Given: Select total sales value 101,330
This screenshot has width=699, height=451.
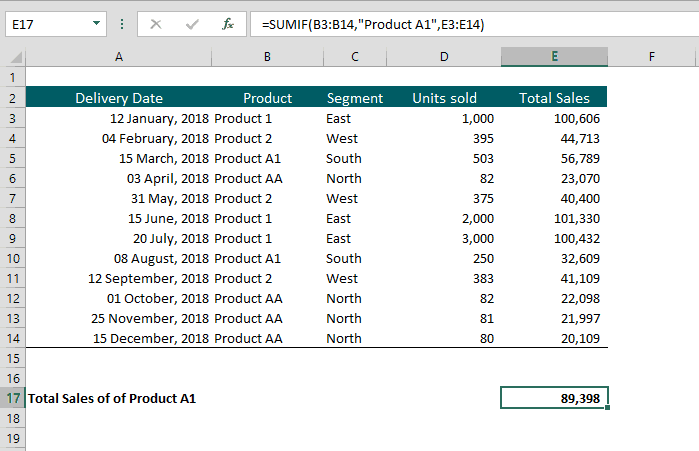Looking at the screenshot, I should (554, 218).
